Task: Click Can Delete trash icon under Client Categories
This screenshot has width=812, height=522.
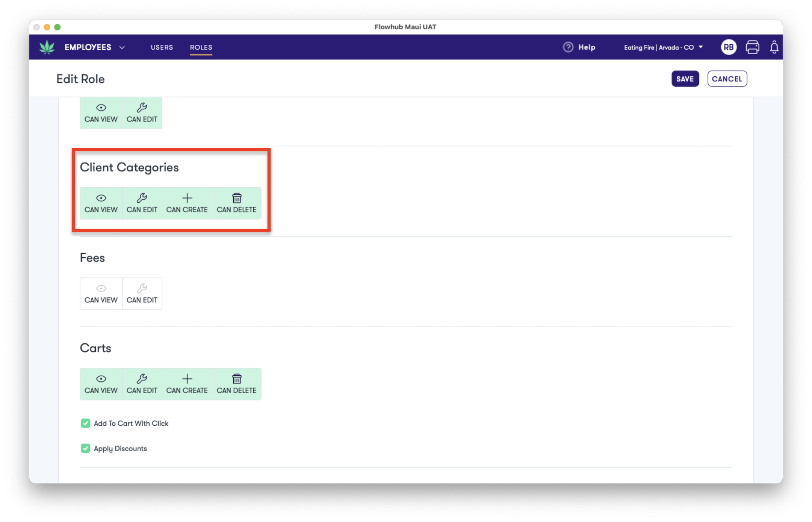Action: [237, 203]
